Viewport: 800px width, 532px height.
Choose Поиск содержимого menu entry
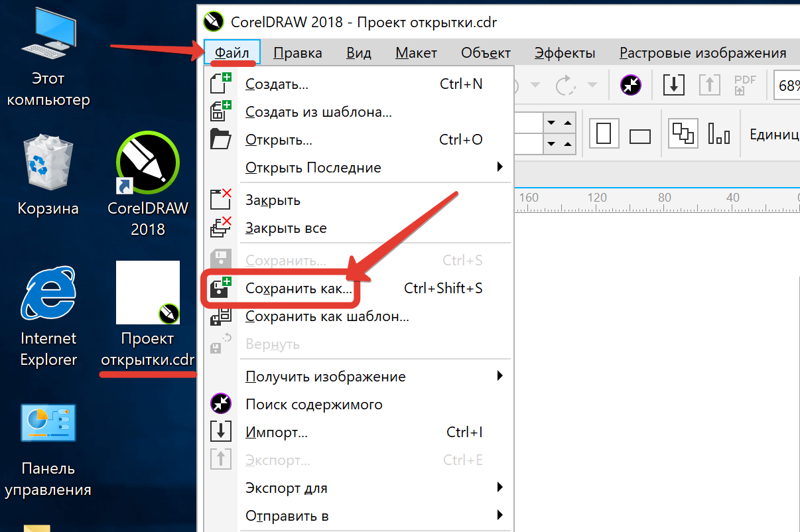[x=358, y=405]
